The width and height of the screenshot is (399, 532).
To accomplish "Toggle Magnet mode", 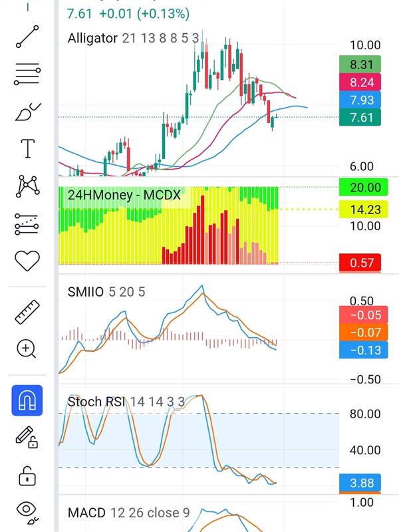I will coord(27,400).
